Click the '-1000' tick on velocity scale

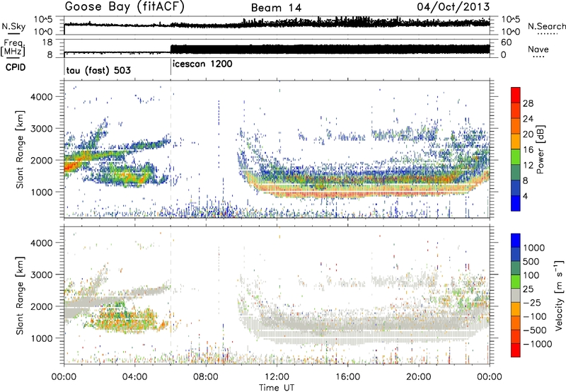pos(537,344)
